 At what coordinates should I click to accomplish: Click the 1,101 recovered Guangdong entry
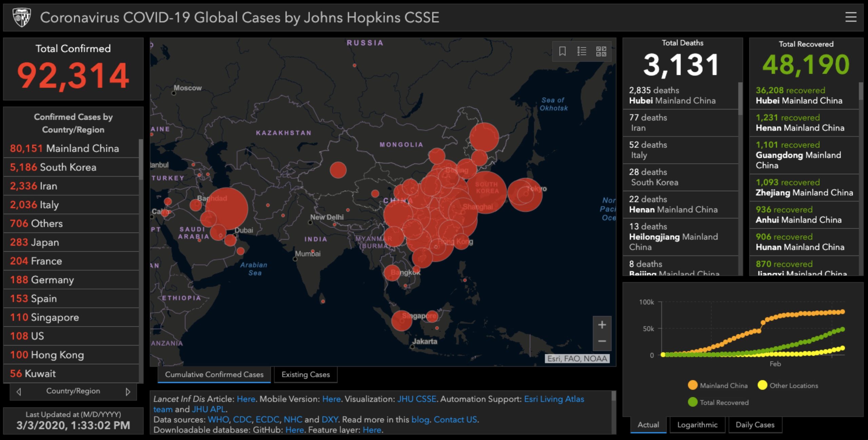tap(804, 155)
